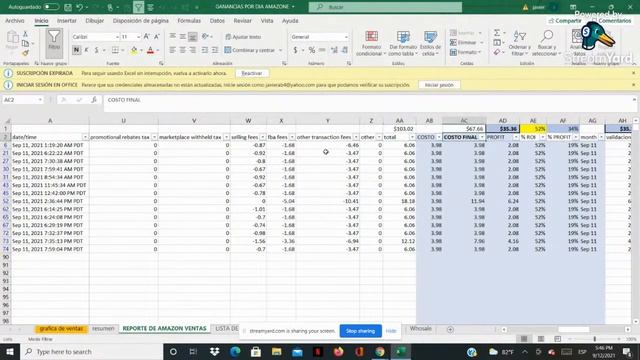
Task: Switch to Whosale sheet tab
Action: (x=420, y=329)
